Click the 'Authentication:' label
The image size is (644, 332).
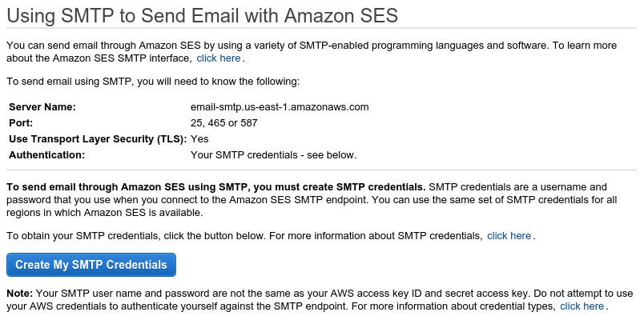pyautogui.click(x=46, y=155)
